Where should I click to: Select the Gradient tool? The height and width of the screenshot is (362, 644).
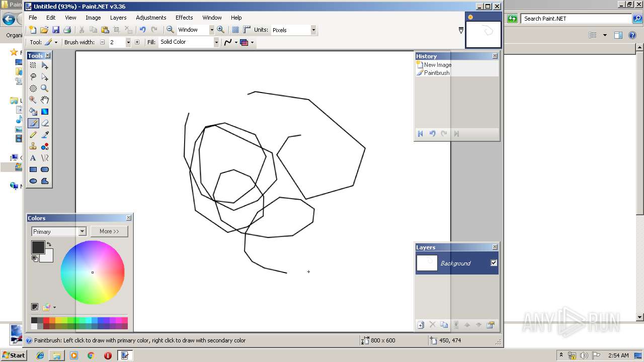tap(45, 112)
